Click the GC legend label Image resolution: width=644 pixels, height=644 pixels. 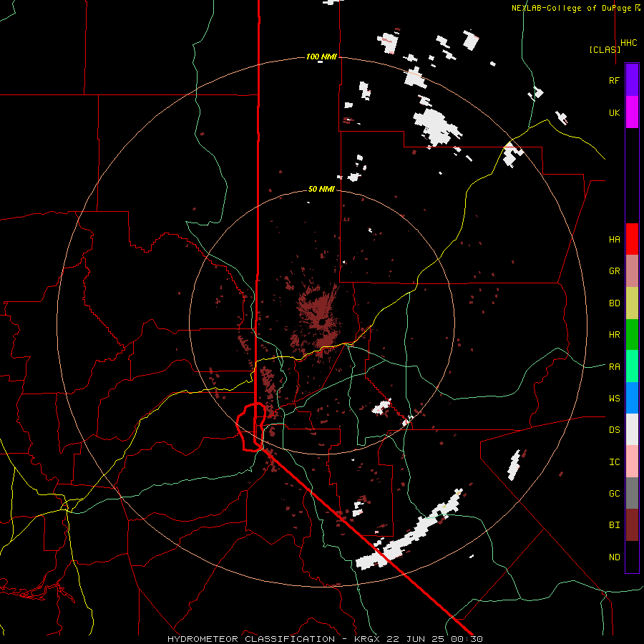coord(614,493)
